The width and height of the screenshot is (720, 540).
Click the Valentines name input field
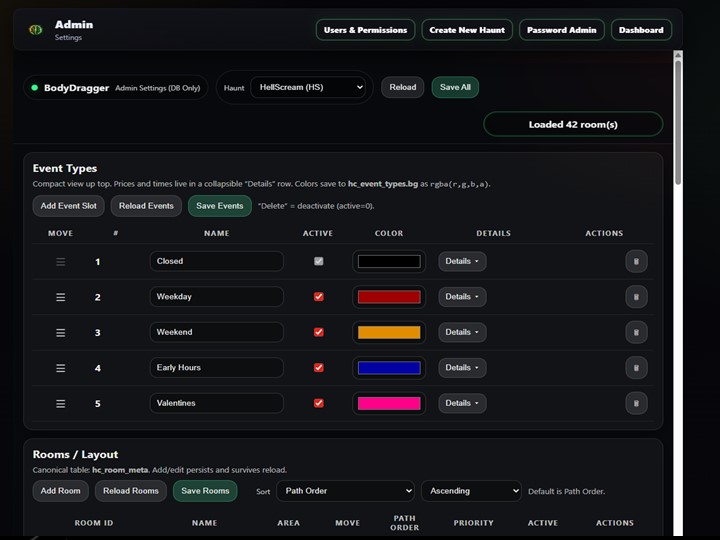point(216,403)
